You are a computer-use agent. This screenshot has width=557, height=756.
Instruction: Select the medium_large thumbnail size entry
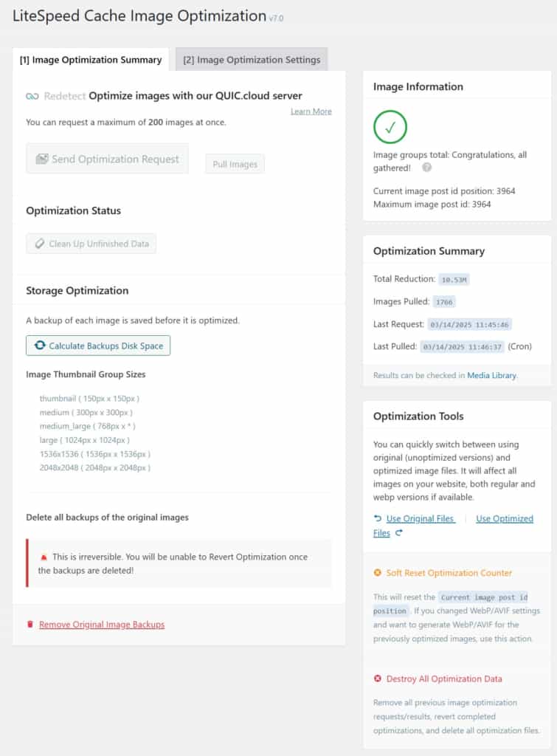click(x=88, y=426)
